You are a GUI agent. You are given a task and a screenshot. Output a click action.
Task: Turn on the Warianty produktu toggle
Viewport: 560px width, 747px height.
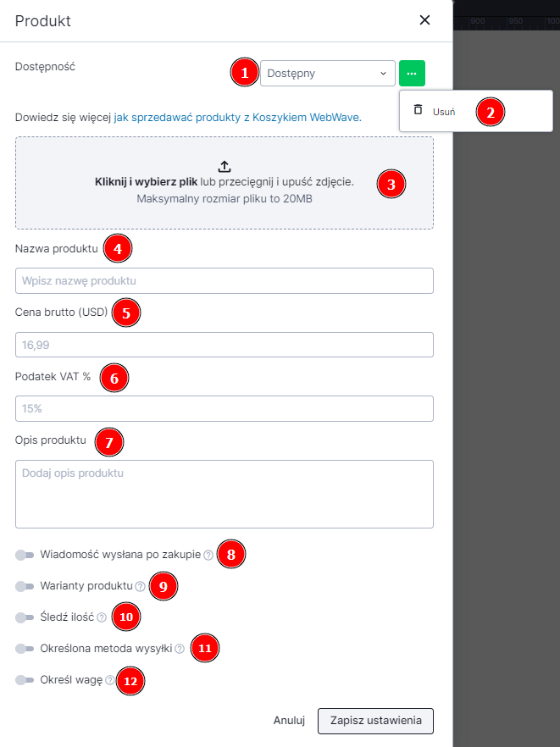pyautogui.click(x=25, y=586)
